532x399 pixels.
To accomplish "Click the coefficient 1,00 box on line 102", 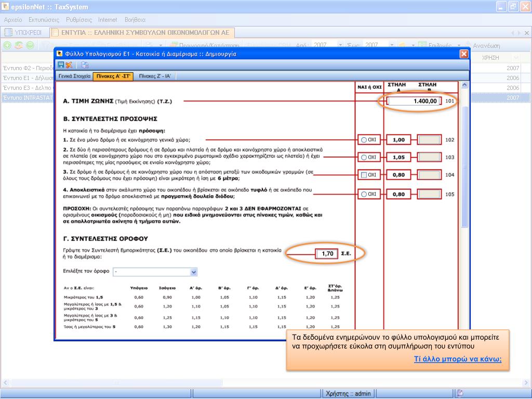I will [x=398, y=140].
